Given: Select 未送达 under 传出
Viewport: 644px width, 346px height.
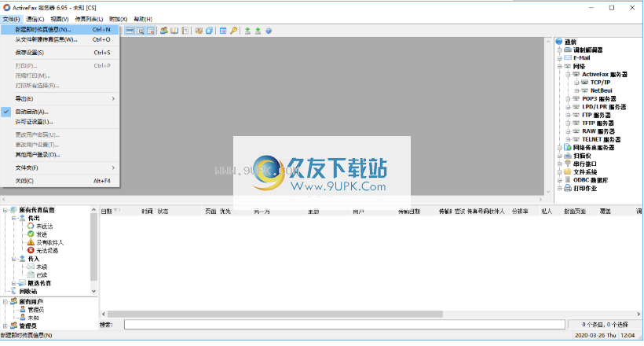Looking at the screenshot, I should pyautogui.click(x=44, y=226).
